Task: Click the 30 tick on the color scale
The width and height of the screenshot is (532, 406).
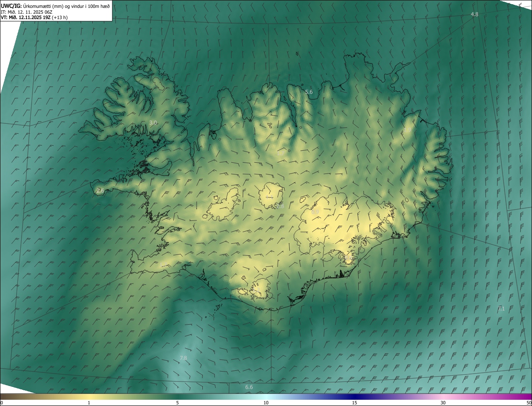Action: click(x=443, y=403)
